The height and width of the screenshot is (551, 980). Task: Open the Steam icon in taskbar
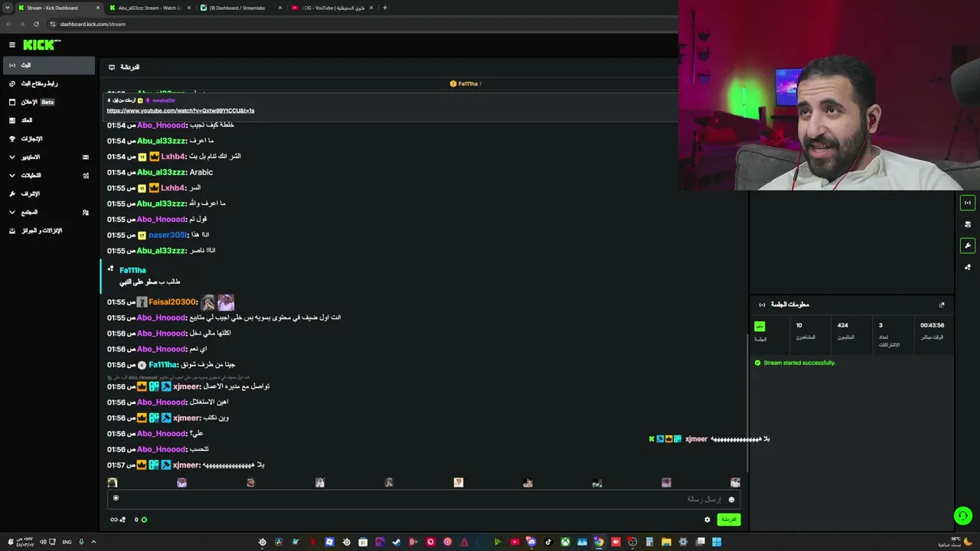pyautogui.click(x=397, y=542)
